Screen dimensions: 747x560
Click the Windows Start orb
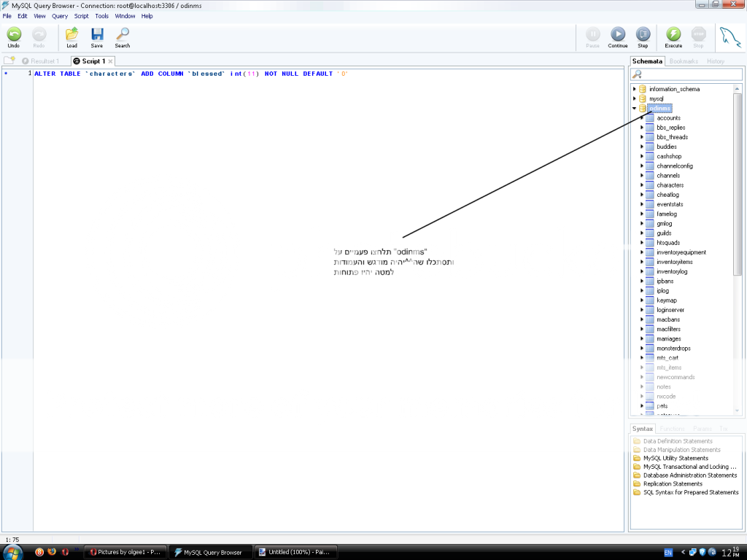(x=14, y=552)
